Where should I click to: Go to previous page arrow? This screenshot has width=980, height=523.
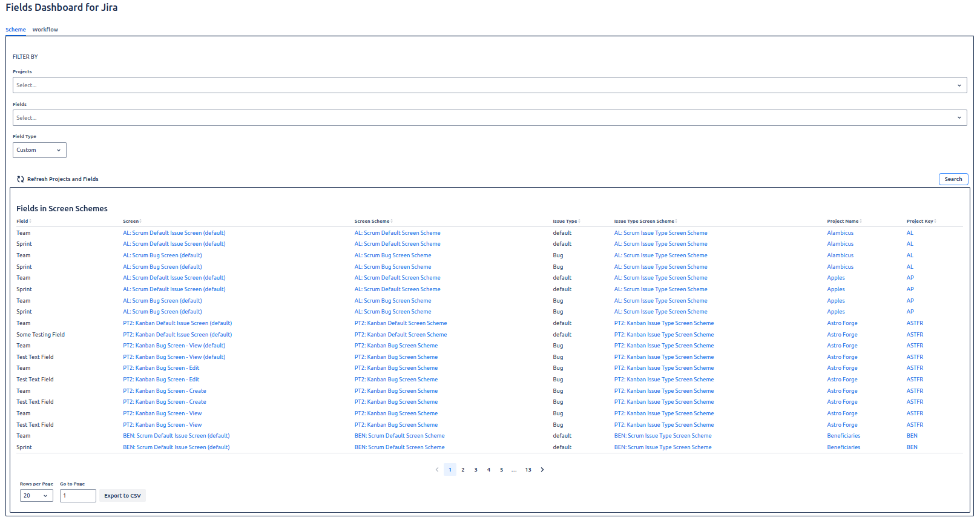(437, 470)
